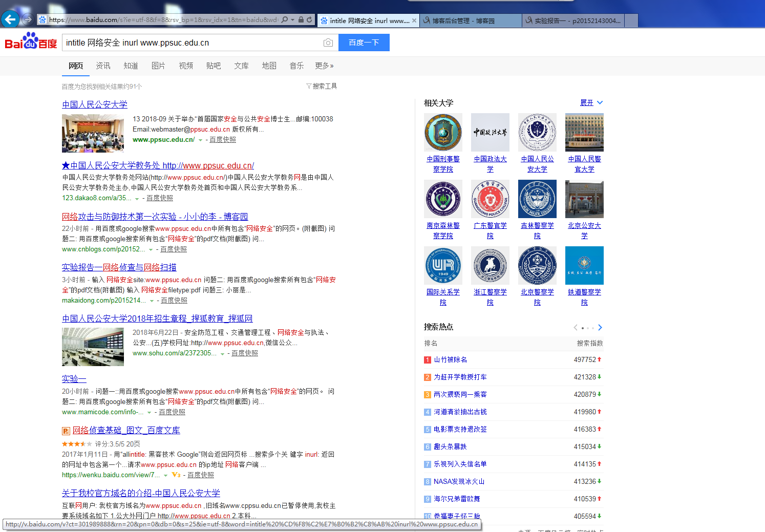Open the 关于我校官方域名的介绍 result link
The image size is (765, 532).
click(141, 493)
